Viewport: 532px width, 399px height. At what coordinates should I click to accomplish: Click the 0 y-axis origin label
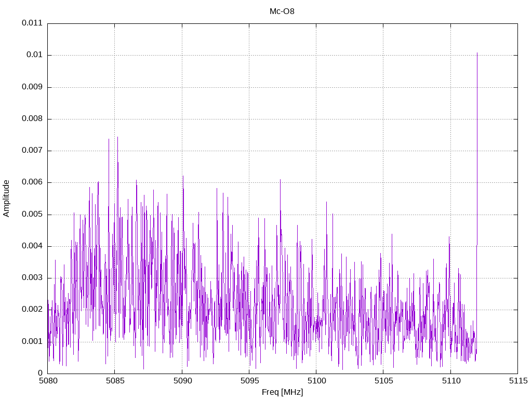coord(40,373)
